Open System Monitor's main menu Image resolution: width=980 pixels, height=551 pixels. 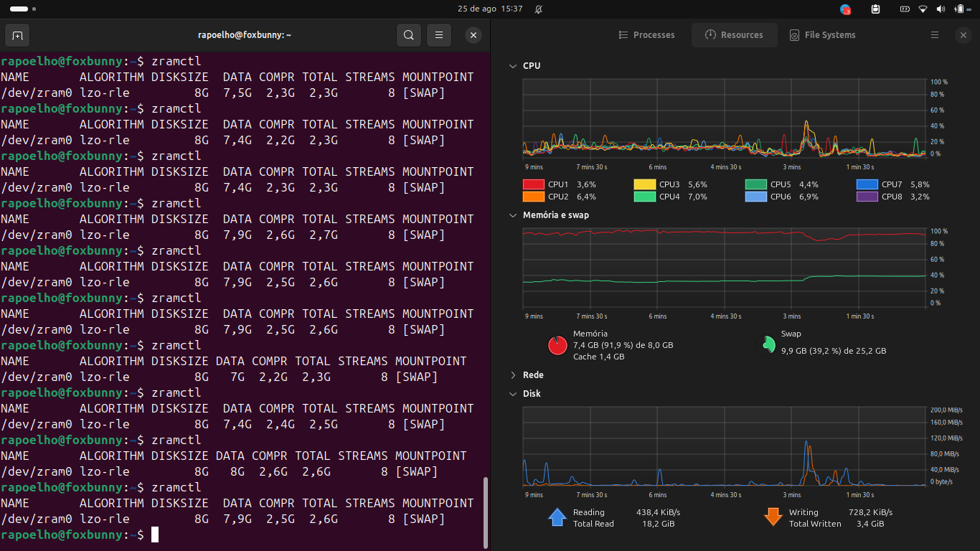934,35
